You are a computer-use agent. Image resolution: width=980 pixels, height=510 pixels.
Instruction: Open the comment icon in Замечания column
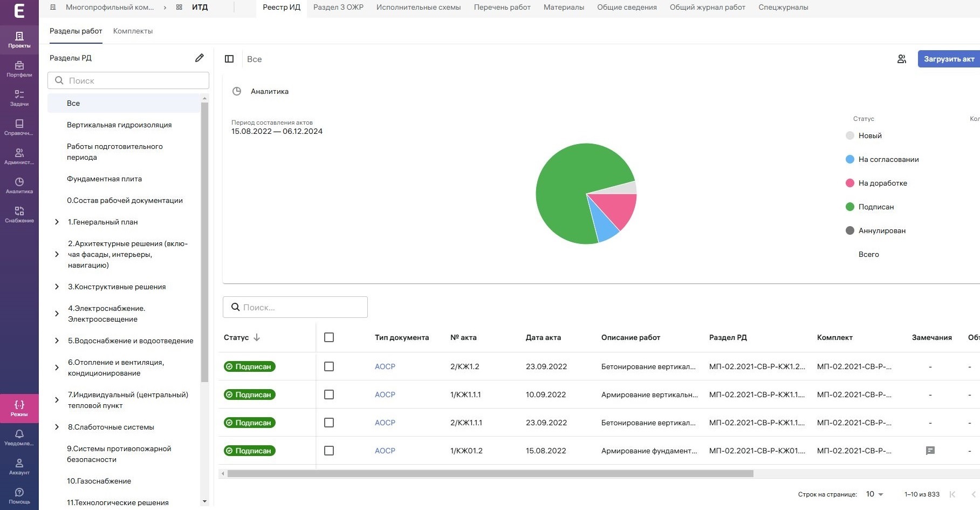(930, 451)
